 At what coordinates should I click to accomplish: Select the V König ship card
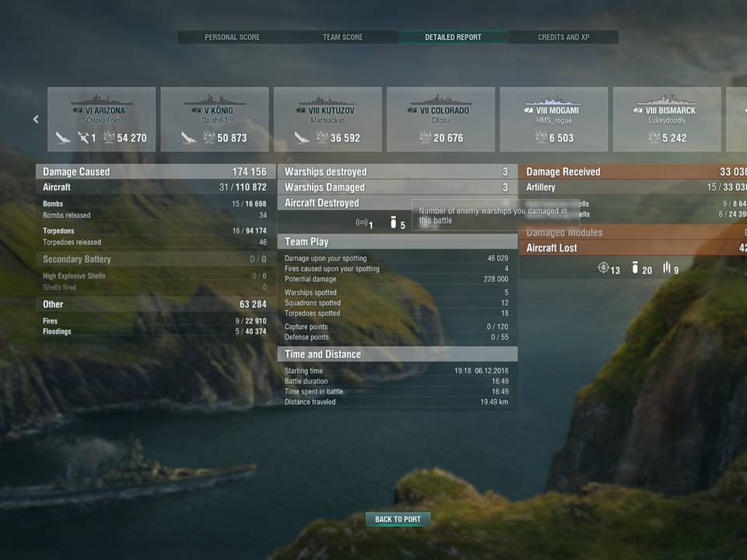click(215, 119)
